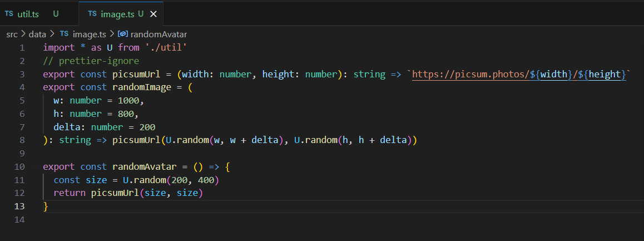644x241 pixels.
Task: Collapse the randomAvatar function at line 10
Action: point(34,167)
